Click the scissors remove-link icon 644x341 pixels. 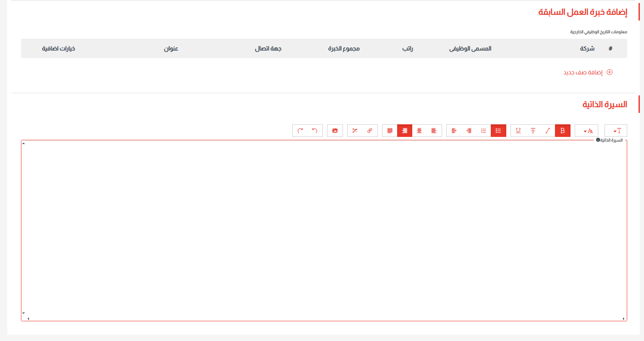click(355, 131)
